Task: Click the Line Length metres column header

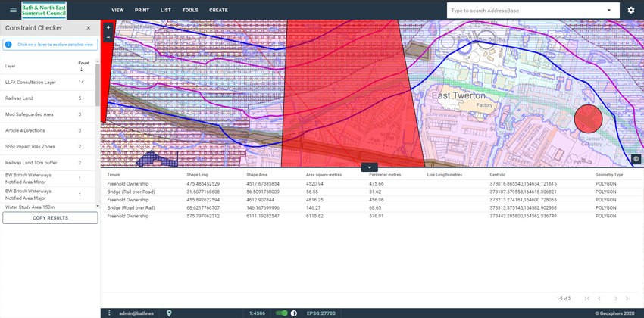Action: click(445, 175)
